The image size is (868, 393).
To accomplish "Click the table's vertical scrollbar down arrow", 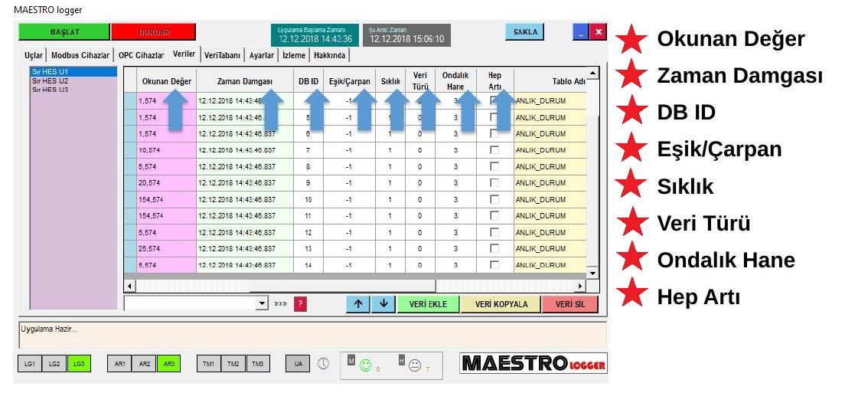I will tap(592, 273).
